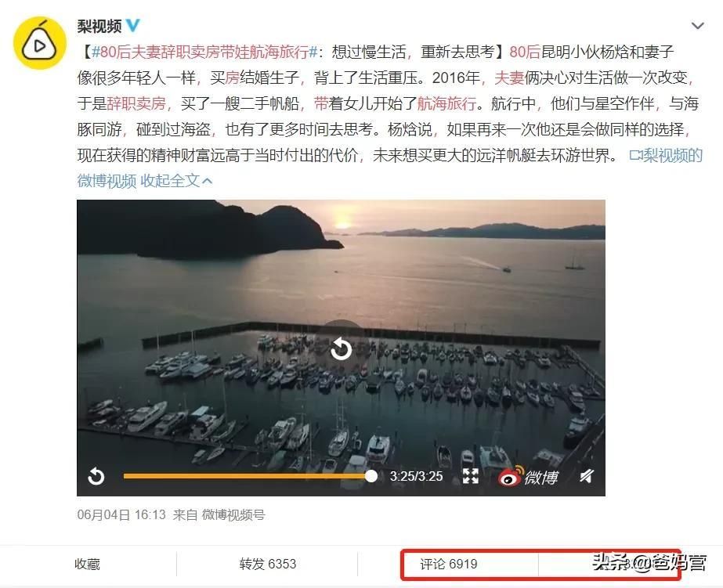Select the 转发 6353 tab
The image size is (723, 588).
click(x=267, y=564)
